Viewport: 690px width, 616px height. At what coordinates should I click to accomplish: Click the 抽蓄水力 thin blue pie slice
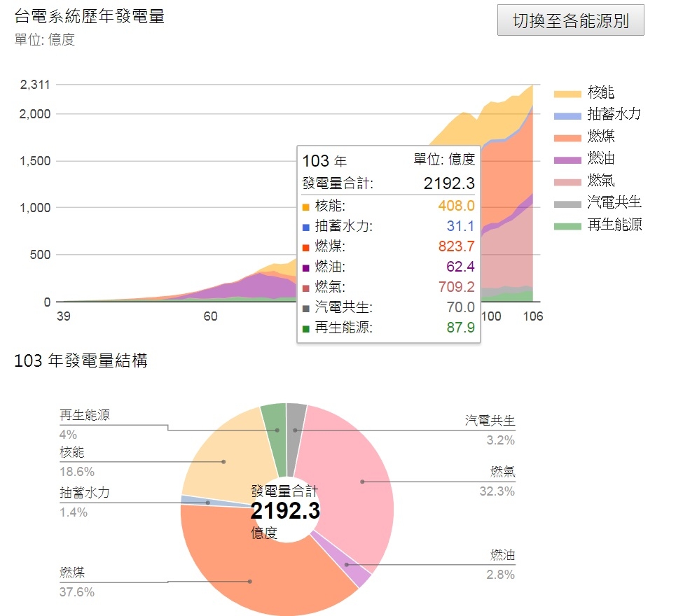pyautogui.click(x=207, y=502)
